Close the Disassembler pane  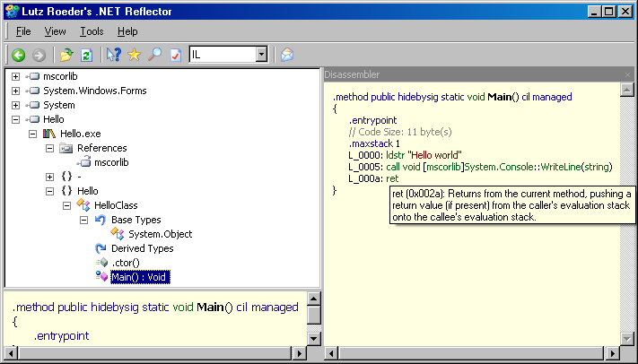(x=628, y=74)
